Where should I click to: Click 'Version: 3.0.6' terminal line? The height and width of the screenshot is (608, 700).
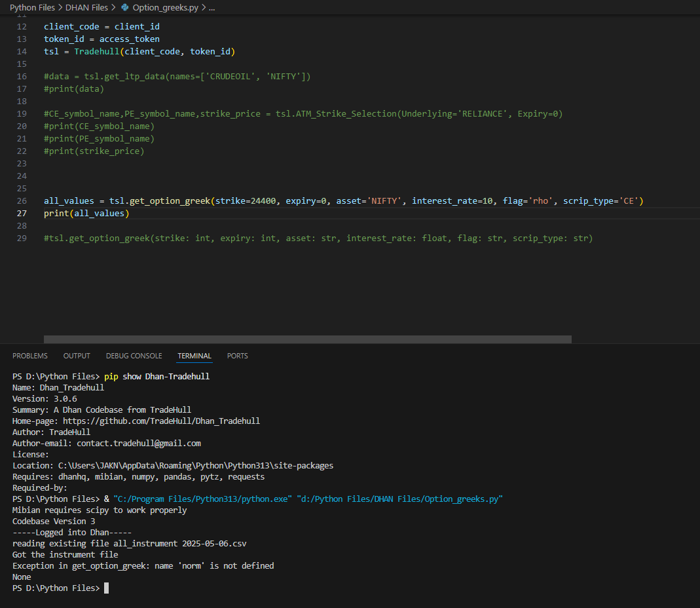pos(45,398)
